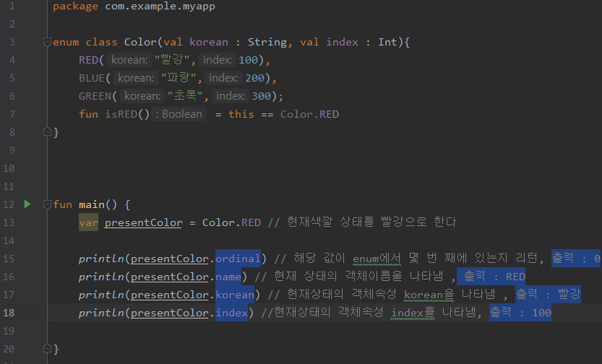Click the isRED function name
The width and height of the screenshot is (602, 364).
click(x=121, y=114)
